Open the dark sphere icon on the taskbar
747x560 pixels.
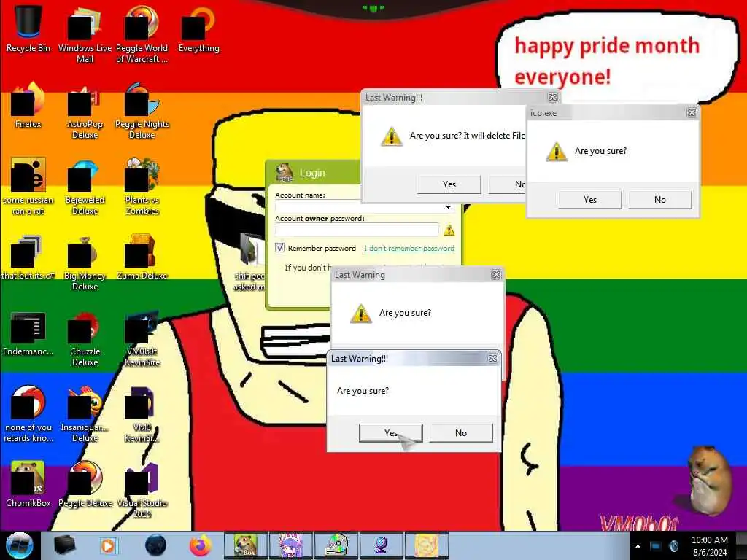pyautogui.click(x=155, y=545)
